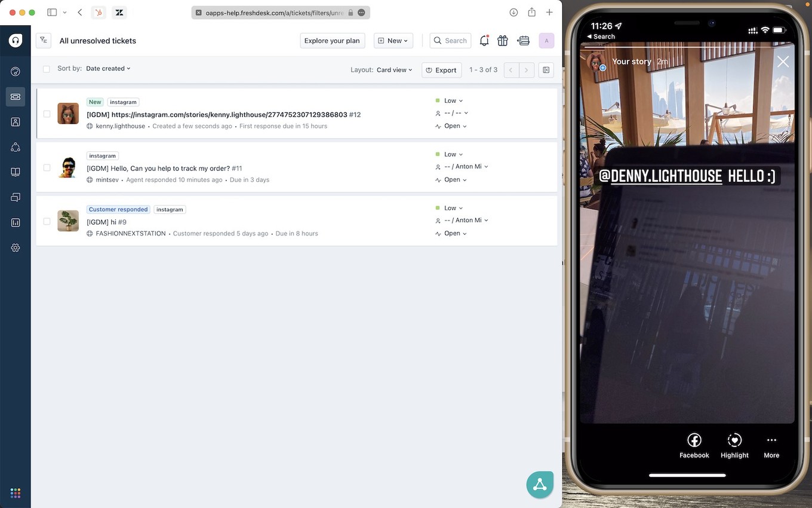This screenshot has height=508, width=812.
Task: Open the Sort by Date created dropdown
Action: click(x=108, y=68)
